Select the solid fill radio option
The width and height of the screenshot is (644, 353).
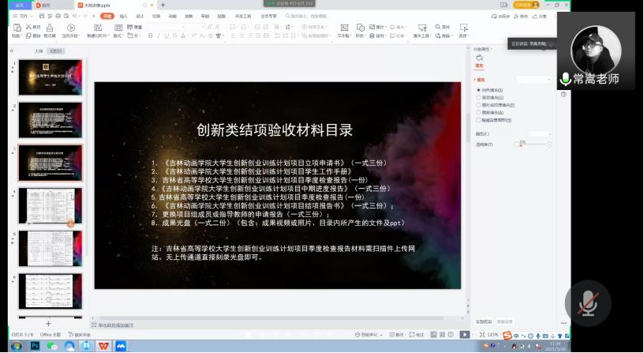pyautogui.click(x=478, y=90)
